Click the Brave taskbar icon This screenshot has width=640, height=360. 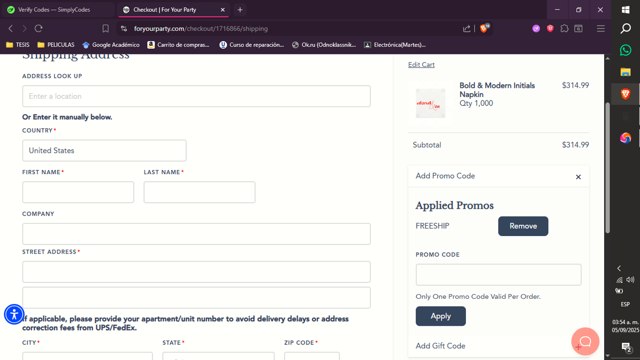click(625, 94)
